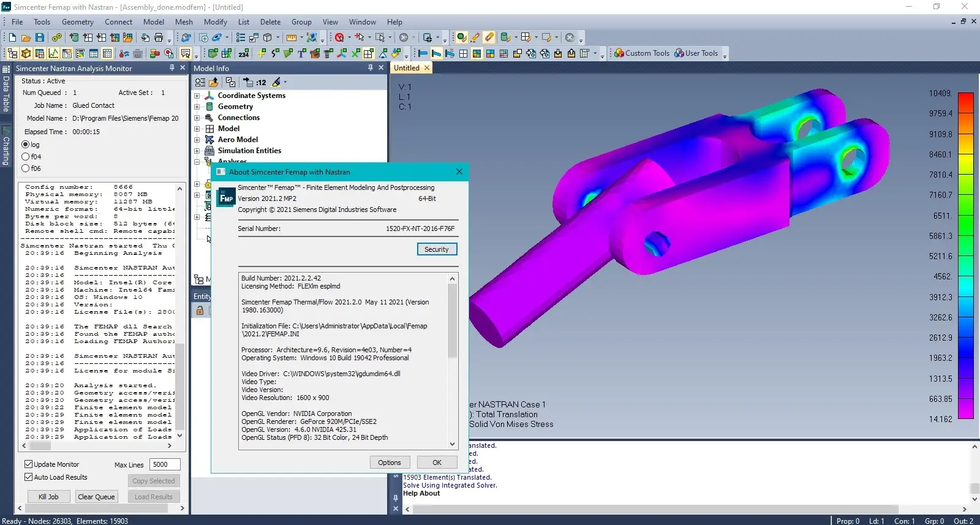This screenshot has height=525, width=980.
Task: Save the model with the floppy disk icon
Action: (40, 37)
